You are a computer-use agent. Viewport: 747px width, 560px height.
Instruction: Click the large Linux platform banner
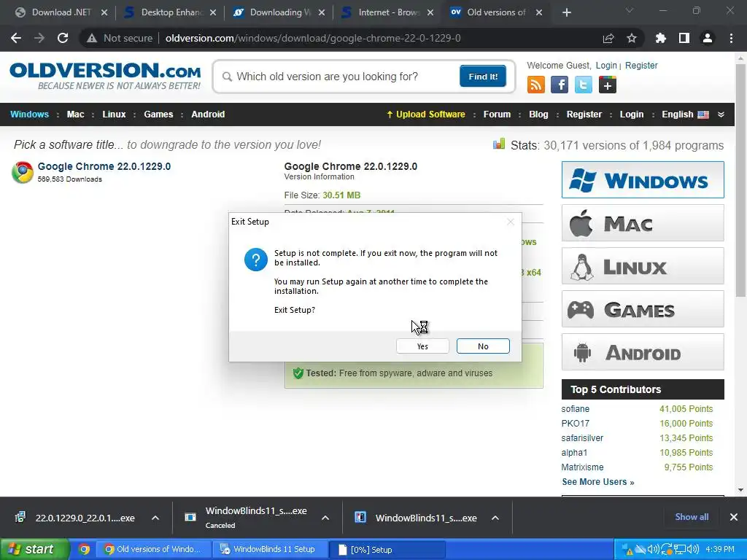point(643,266)
